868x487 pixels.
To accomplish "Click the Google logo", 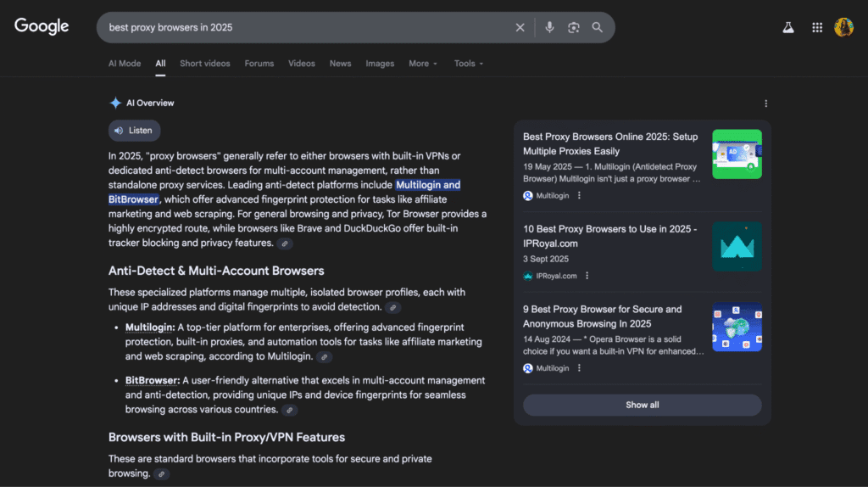I will coord(42,26).
